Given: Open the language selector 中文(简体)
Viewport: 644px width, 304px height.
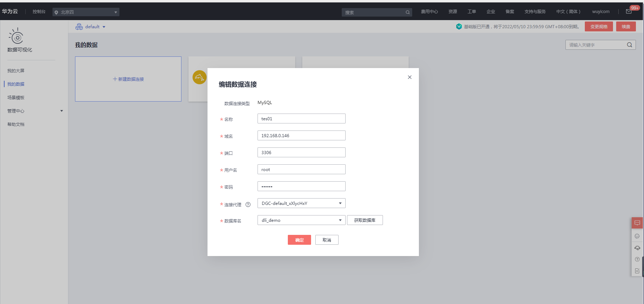Looking at the screenshot, I should pyautogui.click(x=568, y=12).
